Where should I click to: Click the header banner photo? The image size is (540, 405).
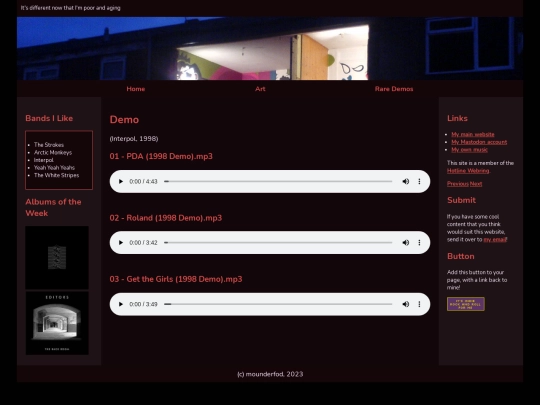(x=270, y=49)
